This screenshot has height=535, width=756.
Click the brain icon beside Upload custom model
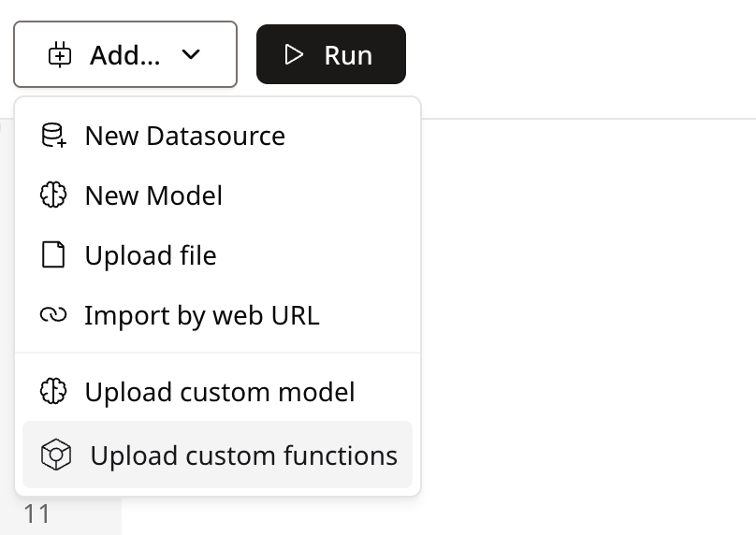point(53,391)
